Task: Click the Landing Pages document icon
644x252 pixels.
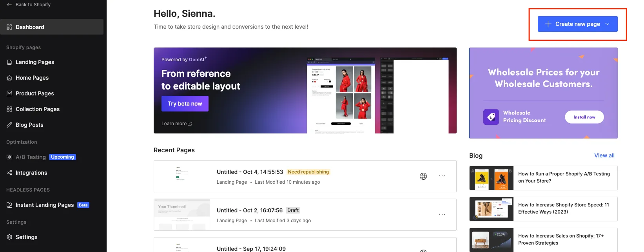Action: tap(9, 62)
